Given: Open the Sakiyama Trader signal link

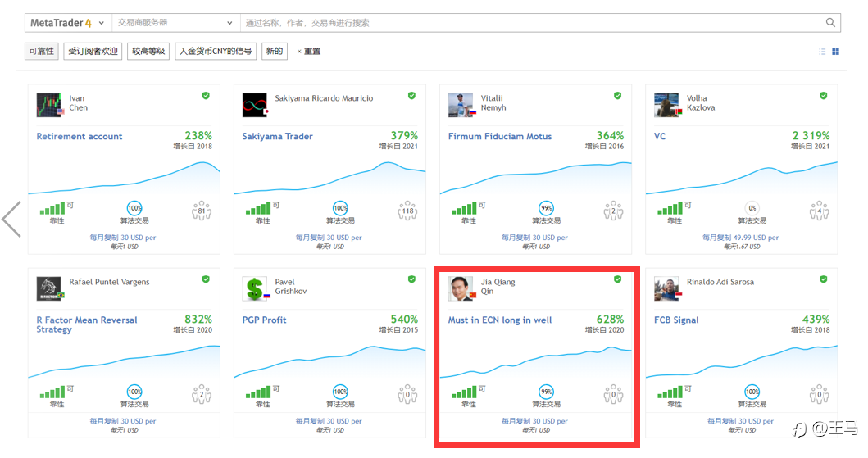Looking at the screenshot, I should click(277, 136).
